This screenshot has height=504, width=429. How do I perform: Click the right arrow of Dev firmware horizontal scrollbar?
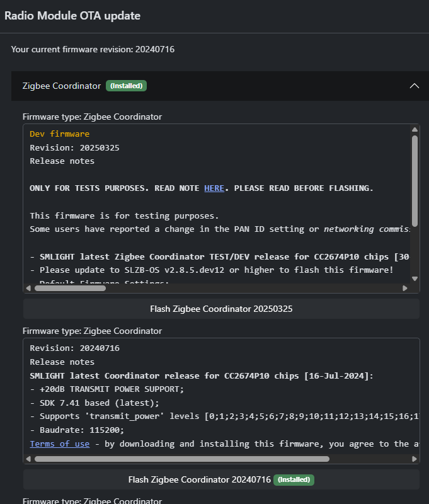405,289
